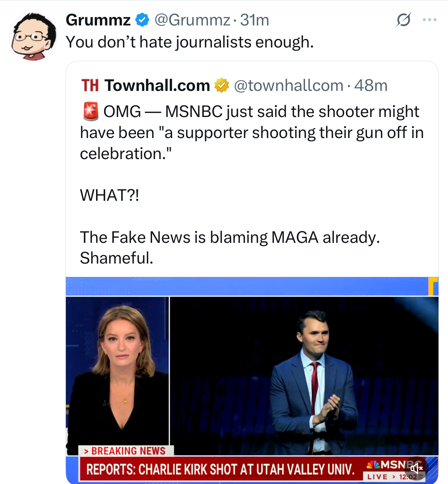
Task: Open the @Grummz handle link
Action: 192,20
